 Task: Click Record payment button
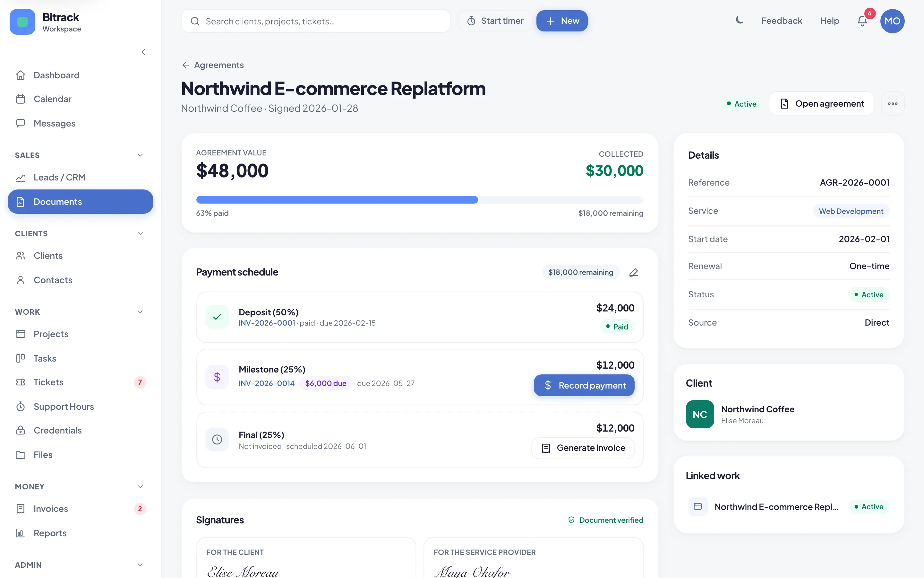pos(584,385)
